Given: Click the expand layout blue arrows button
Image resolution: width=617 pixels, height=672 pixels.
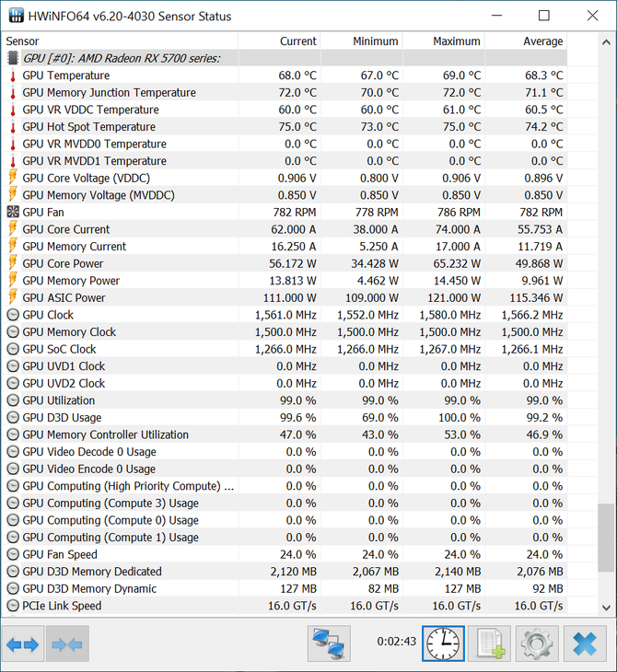Looking at the screenshot, I should [23, 643].
